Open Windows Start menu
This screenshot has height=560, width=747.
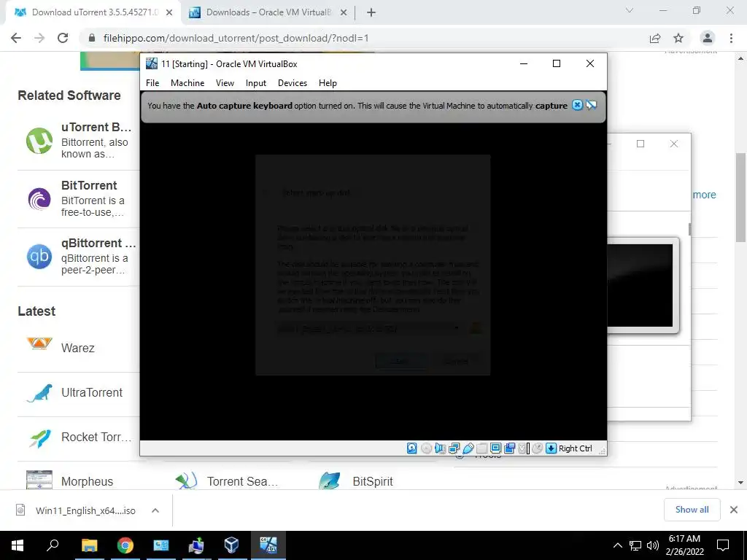[x=18, y=545]
